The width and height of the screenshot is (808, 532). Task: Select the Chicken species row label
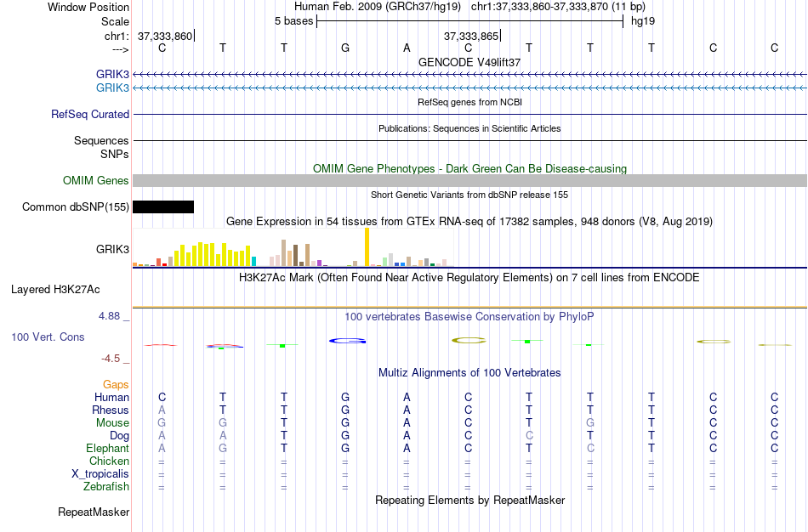(x=109, y=461)
